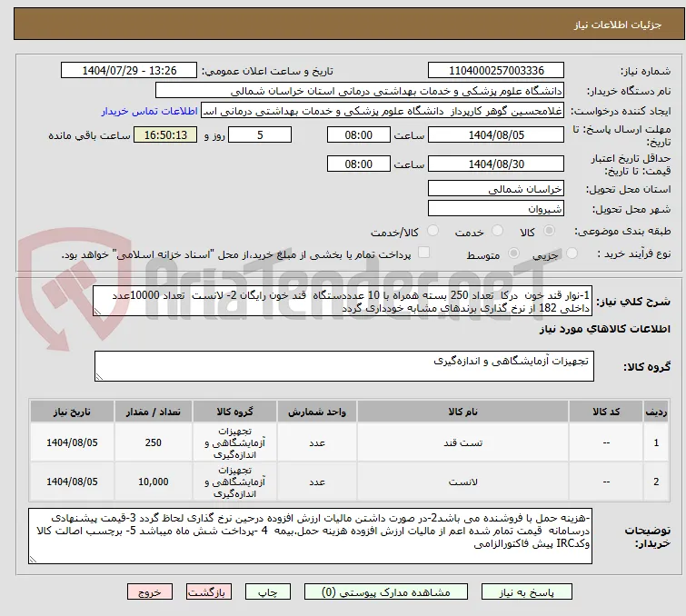Click the نام دستگاه خریدار field

(360, 91)
